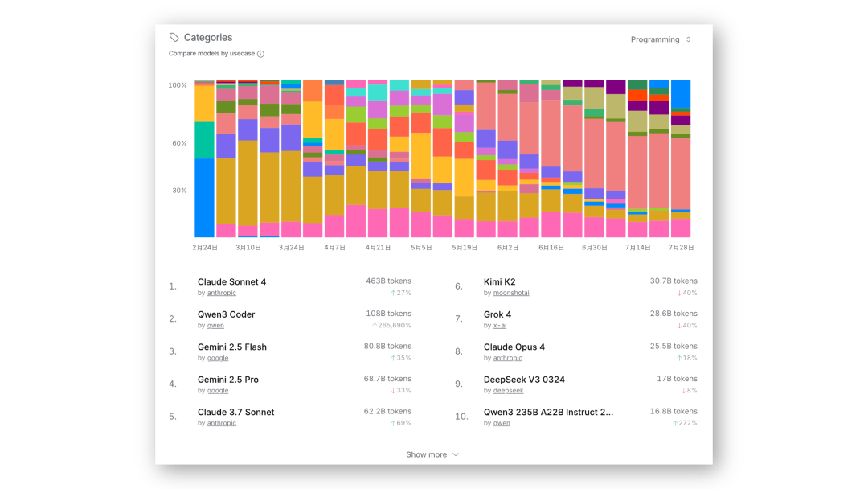Expand the list with Show more
Screen dimensions: 868x489
(432, 454)
